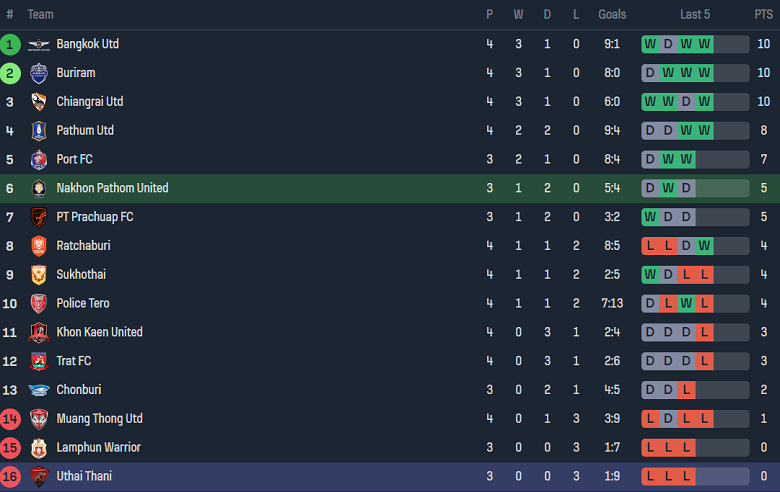
Task: Click the rank 1 green position badge
Action: (10, 44)
